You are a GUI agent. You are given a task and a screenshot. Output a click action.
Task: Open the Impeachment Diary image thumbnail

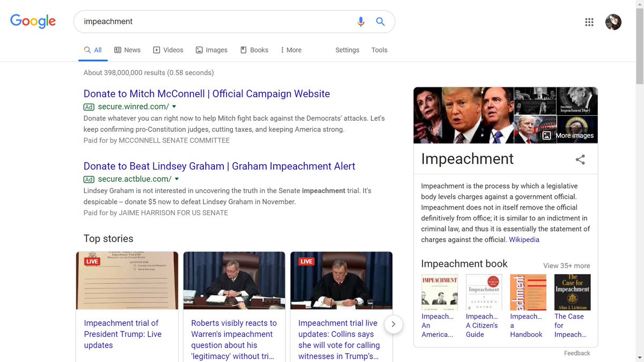coord(577,101)
